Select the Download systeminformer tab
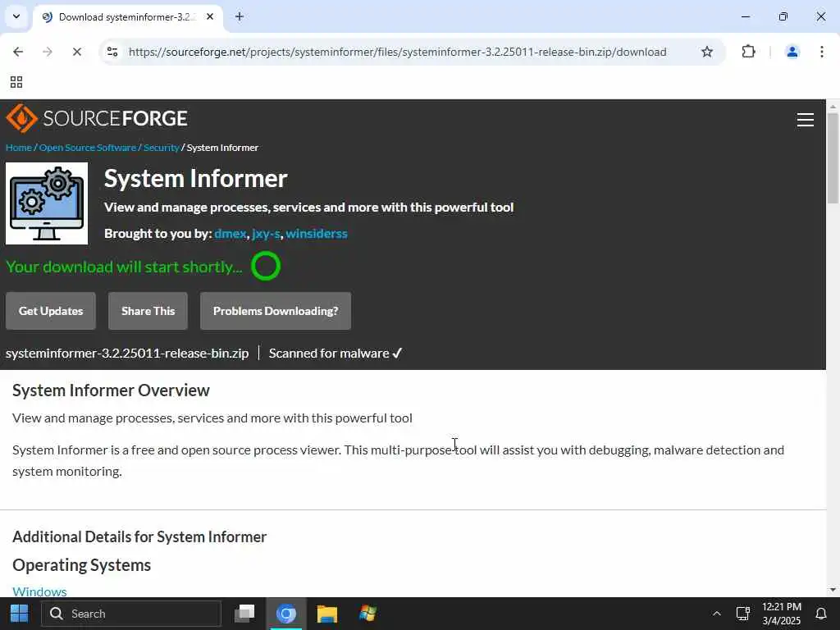 (127, 17)
